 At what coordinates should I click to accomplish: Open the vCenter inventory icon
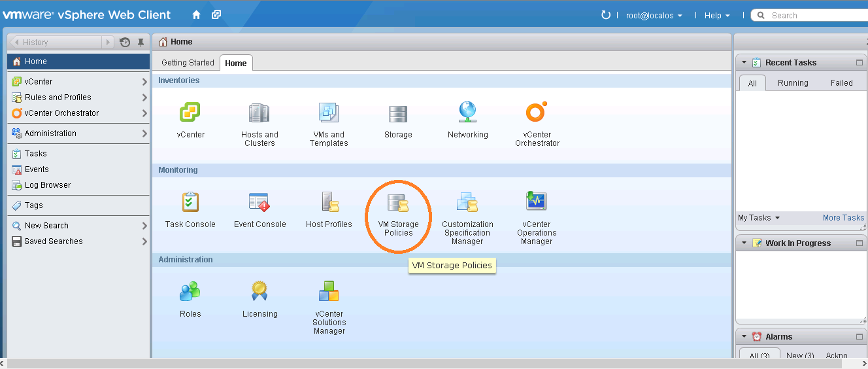(x=190, y=113)
